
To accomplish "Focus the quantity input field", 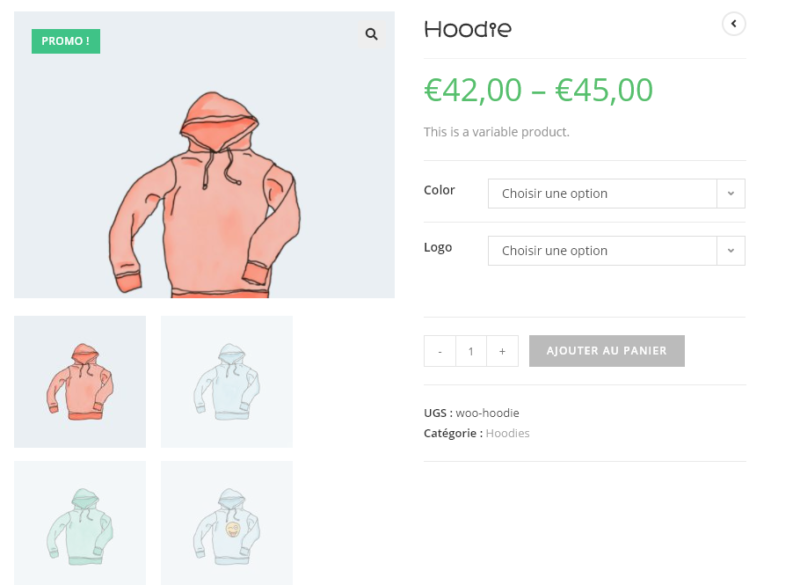I will pos(471,351).
